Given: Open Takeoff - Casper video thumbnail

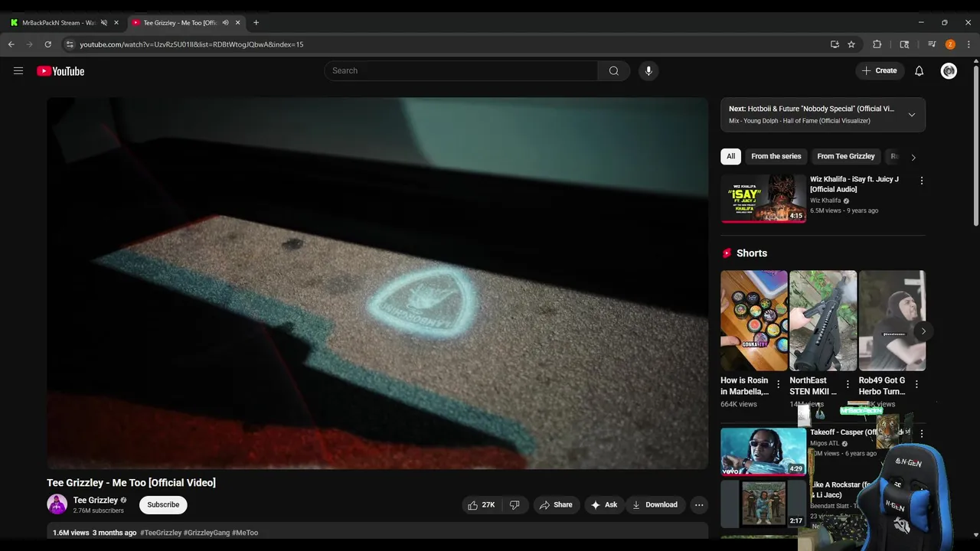Looking at the screenshot, I should pos(763,451).
